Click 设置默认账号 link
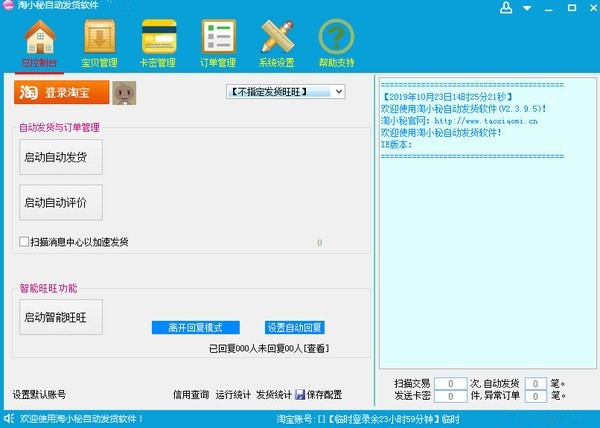The height and width of the screenshot is (428, 600). pos(39,394)
